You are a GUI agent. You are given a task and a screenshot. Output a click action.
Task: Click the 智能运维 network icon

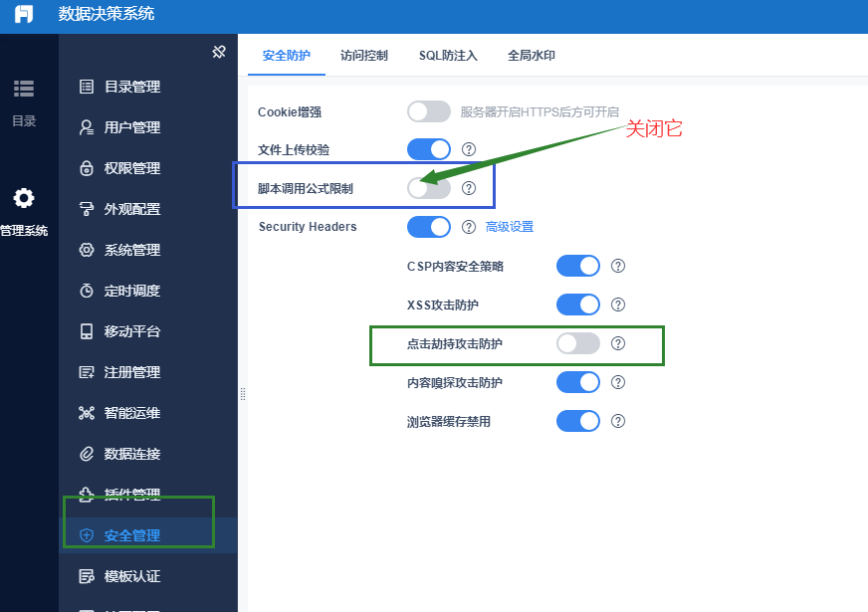87,413
